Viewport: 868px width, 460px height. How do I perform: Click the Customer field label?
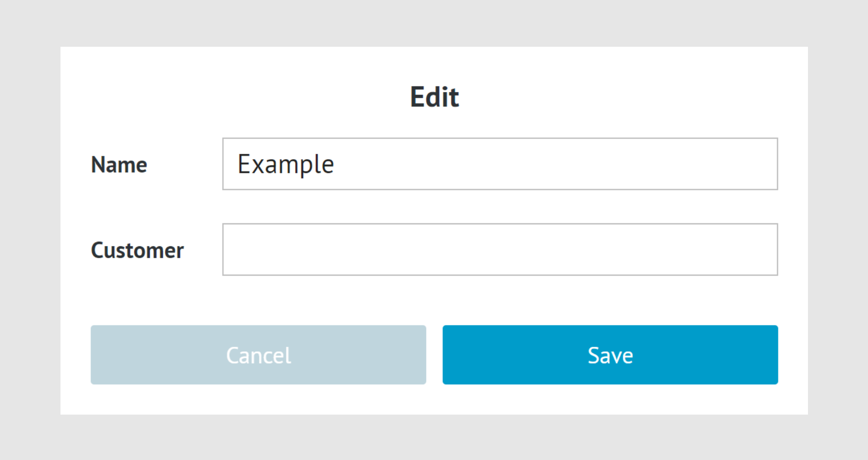[x=137, y=250]
